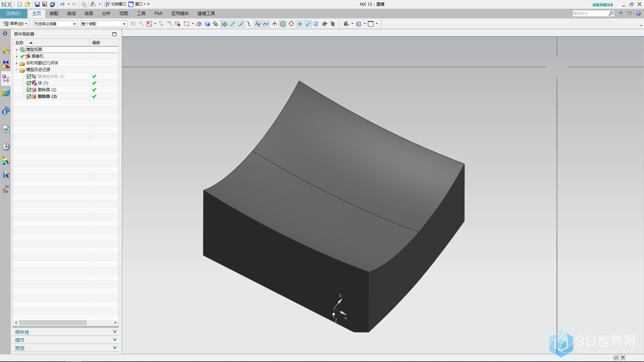Screen dimensions: 644x362
Task: Switch to the 曲面 tab
Action: click(89, 13)
